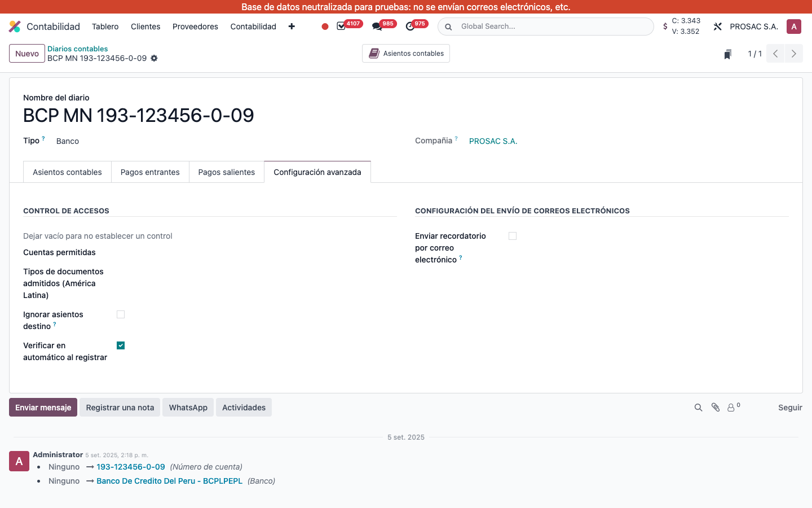Screen dimensions: 812x508
Task: Switch to Pagos salientes tab
Action: (x=227, y=172)
